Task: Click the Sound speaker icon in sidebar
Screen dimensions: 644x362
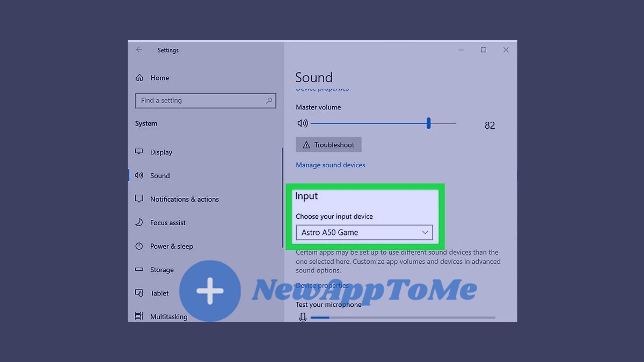Action: (x=140, y=175)
